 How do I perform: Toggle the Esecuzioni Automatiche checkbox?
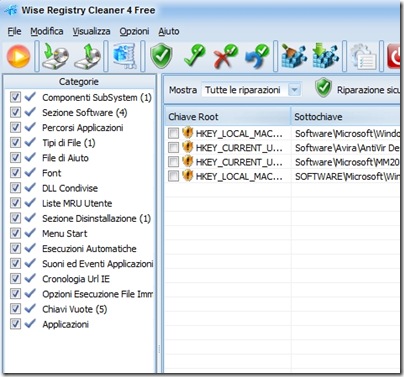tap(15, 248)
